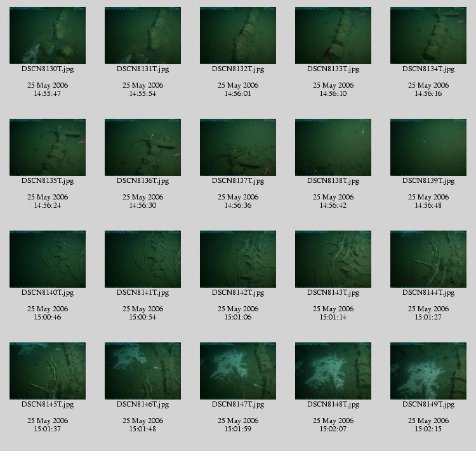Click the DSCN8133T.jpg thumbnail image
This screenshot has height=451, width=476.
click(x=333, y=36)
